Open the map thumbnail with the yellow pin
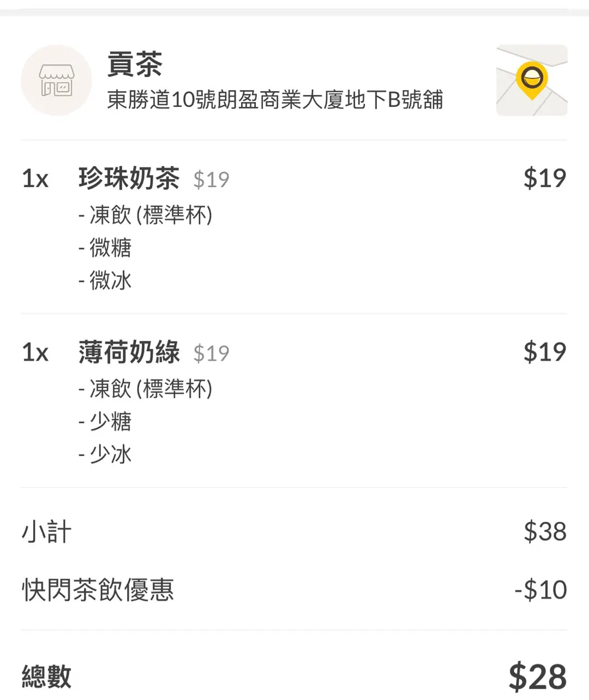This screenshot has height=700, width=589. tap(532, 80)
